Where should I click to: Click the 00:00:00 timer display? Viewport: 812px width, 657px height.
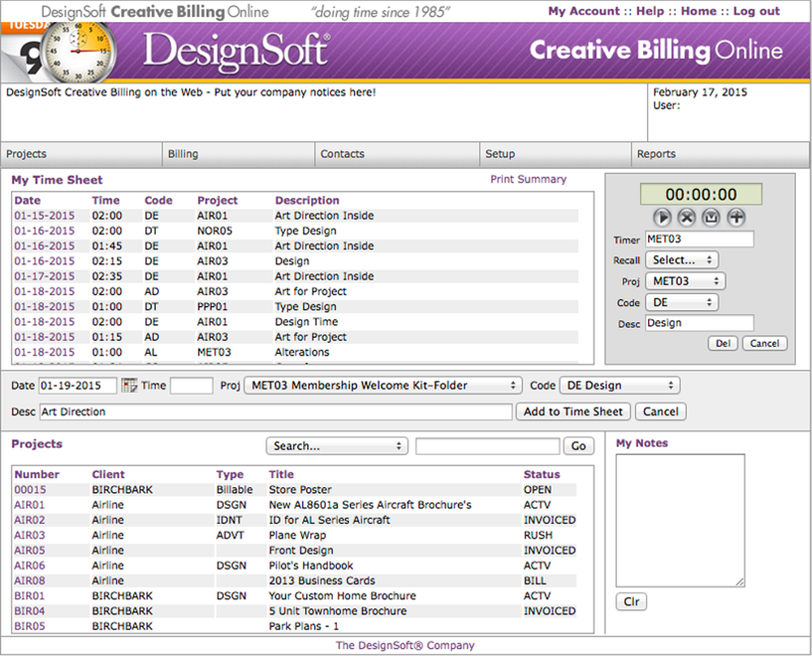tap(701, 194)
